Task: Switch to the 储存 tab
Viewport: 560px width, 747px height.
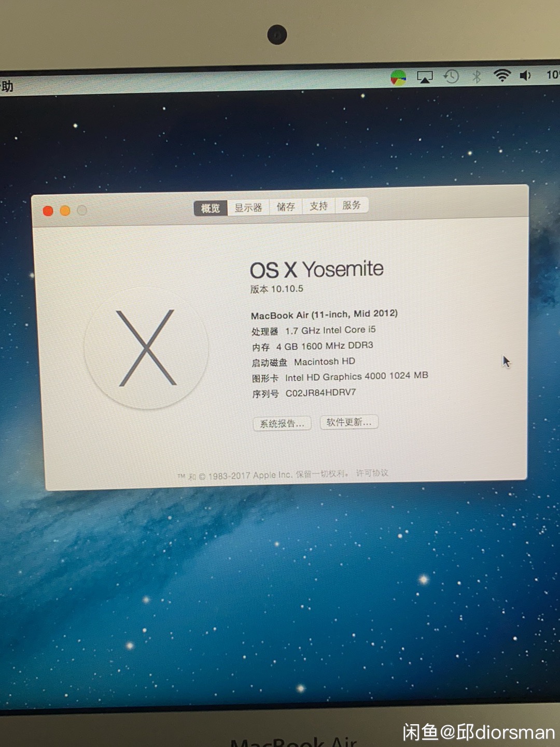Action: [x=286, y=206]
